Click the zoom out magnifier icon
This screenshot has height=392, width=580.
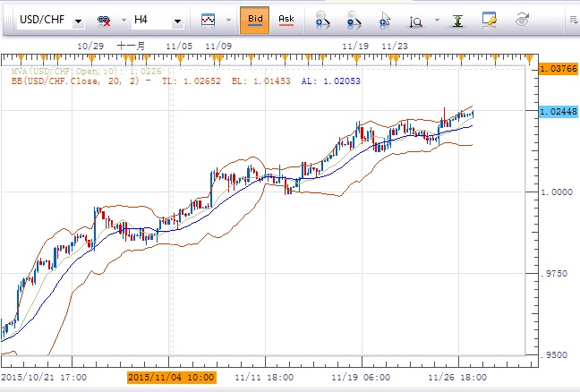pos(355,19)
